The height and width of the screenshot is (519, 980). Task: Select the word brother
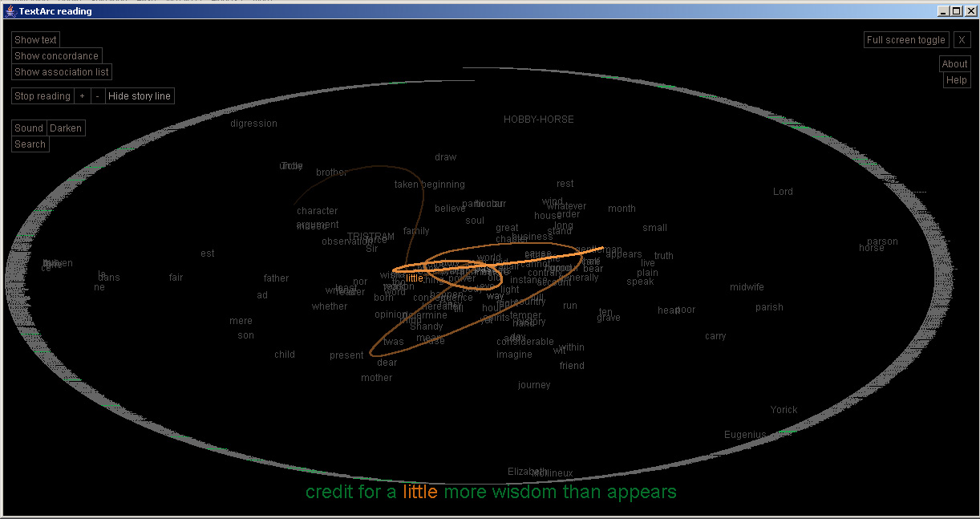pos(331,172)
